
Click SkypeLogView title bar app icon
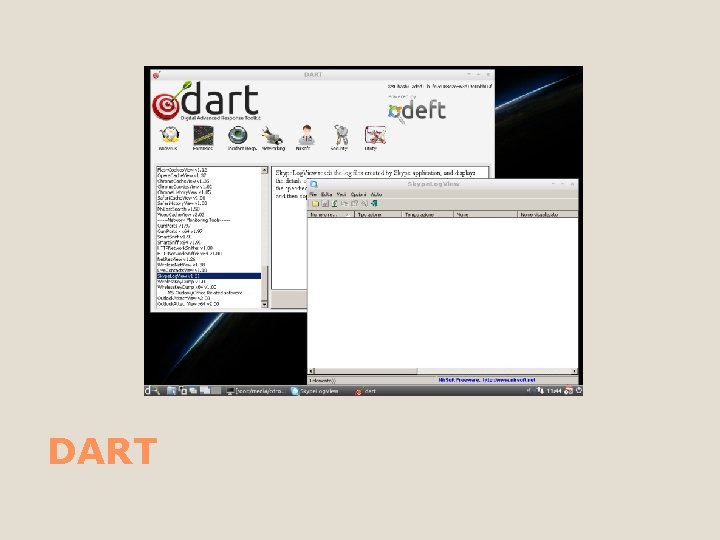(314, 184)
